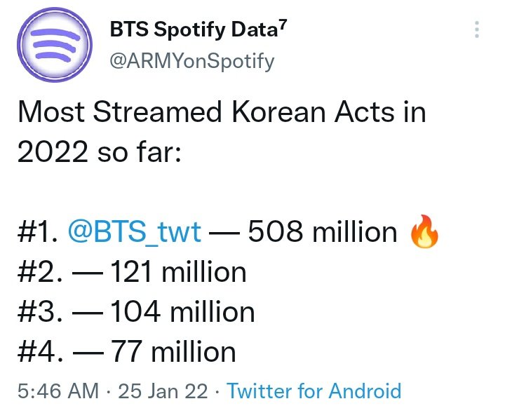This screenshot has width=505, height=420.
Task: Click the fire emoji after 508 million
Action: pos(424,231)
